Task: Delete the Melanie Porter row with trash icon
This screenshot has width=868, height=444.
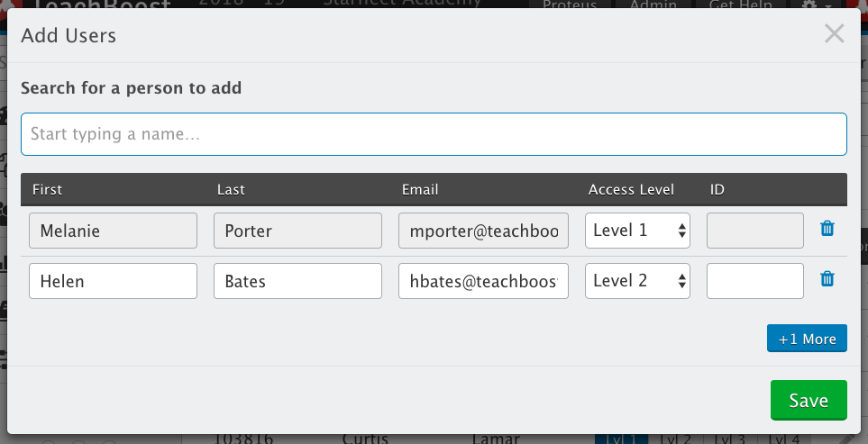Action: tap(827, 229)
